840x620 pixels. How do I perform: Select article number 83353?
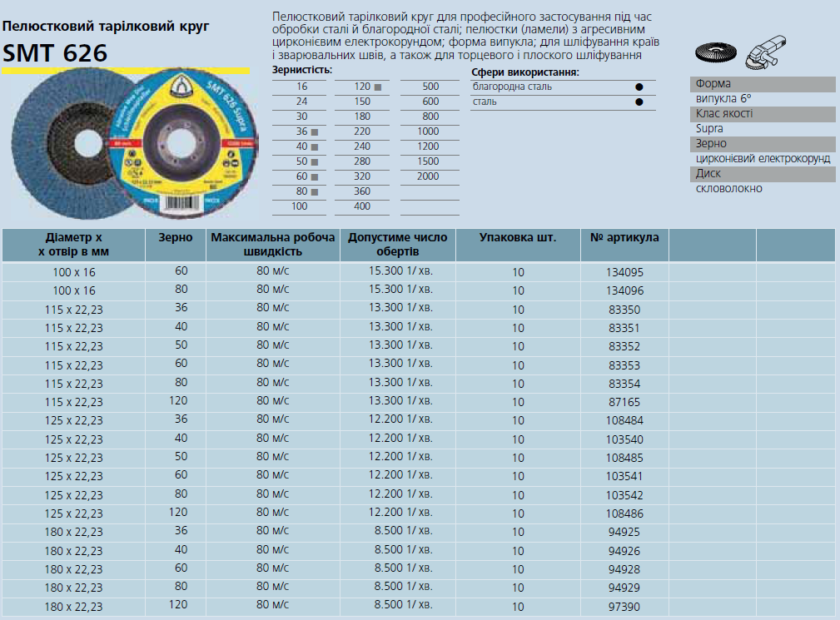point(624,365)
